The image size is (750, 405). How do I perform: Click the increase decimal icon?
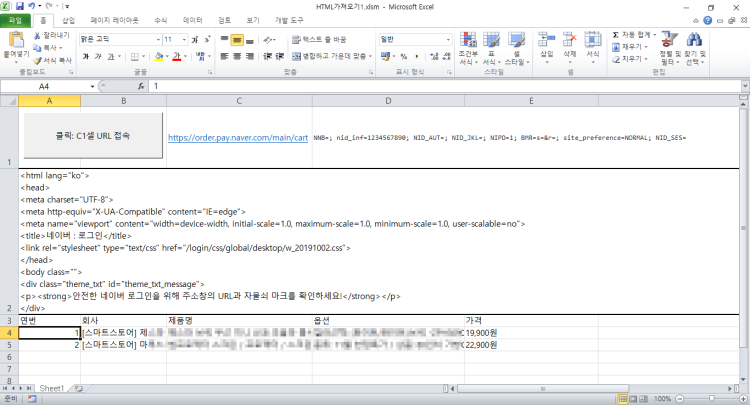point(434,56)
